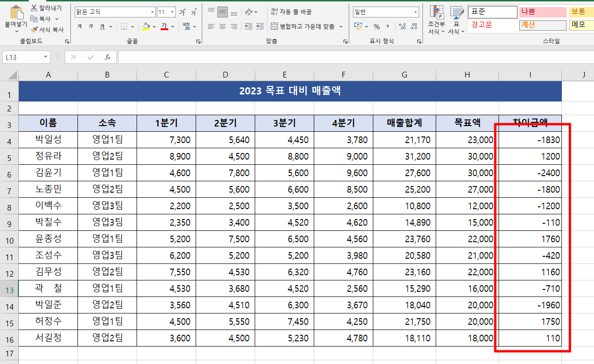
Task: Apply the 경고문 cell style
Action: tap(492, 25)
